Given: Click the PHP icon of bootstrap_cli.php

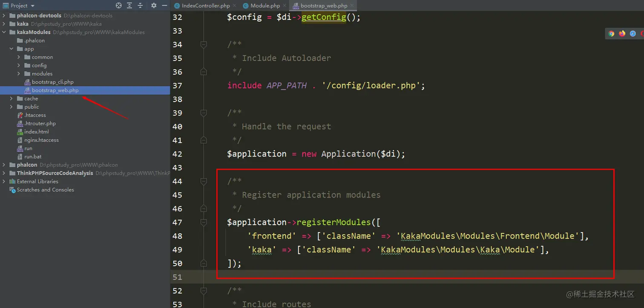Looking at the screenshot, I should point(27,82).
